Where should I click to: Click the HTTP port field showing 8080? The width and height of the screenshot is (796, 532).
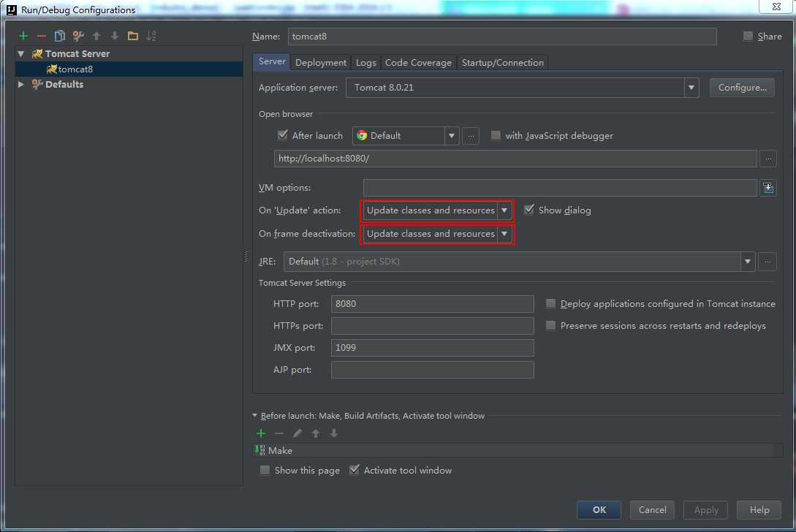pos(433,303)
